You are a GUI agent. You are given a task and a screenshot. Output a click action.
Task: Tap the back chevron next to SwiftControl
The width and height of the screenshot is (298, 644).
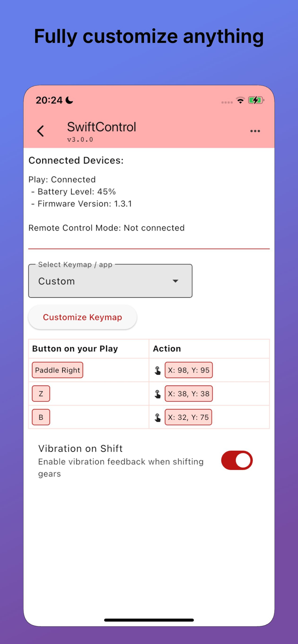[x=40, y=131]
